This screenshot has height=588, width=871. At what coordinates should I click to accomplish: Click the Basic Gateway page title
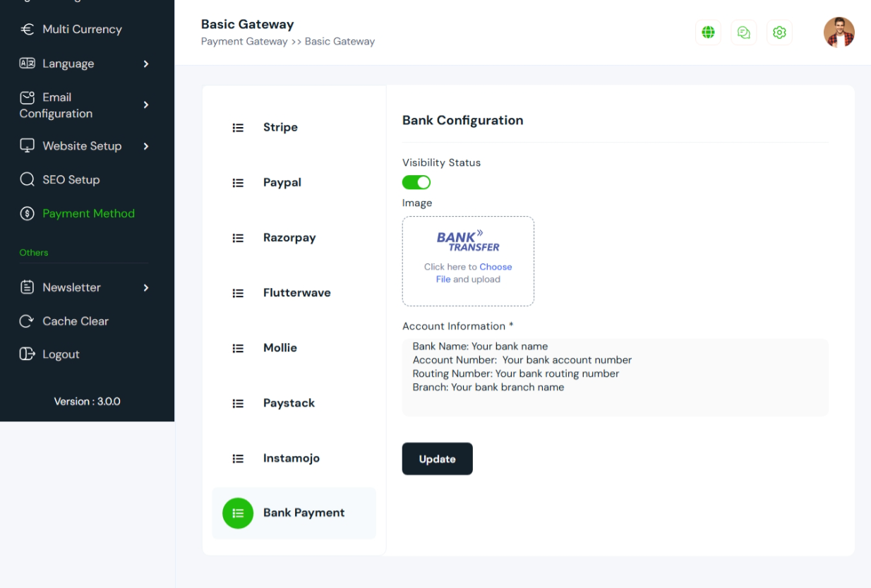click(x=247, y=24)
